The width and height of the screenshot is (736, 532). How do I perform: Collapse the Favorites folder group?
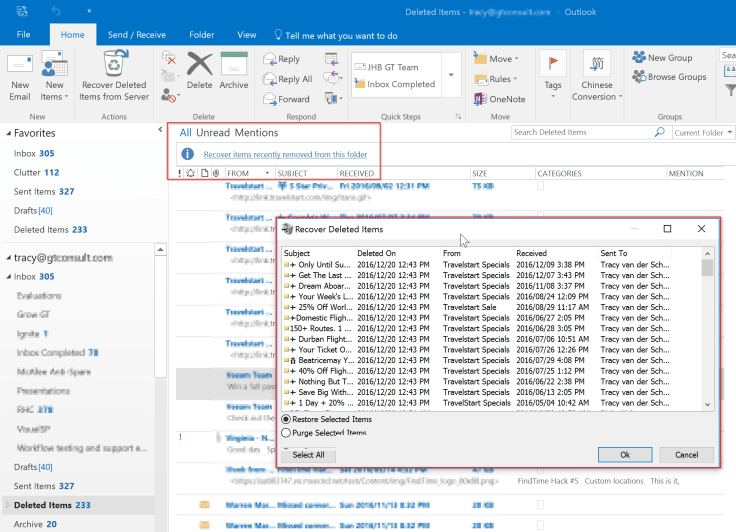coord(8,133)
